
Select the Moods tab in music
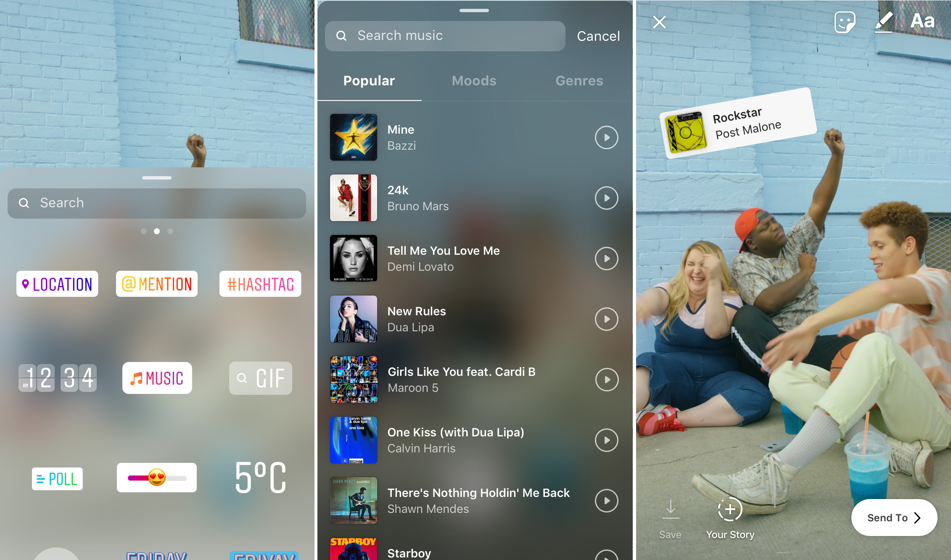coord(476,81)
